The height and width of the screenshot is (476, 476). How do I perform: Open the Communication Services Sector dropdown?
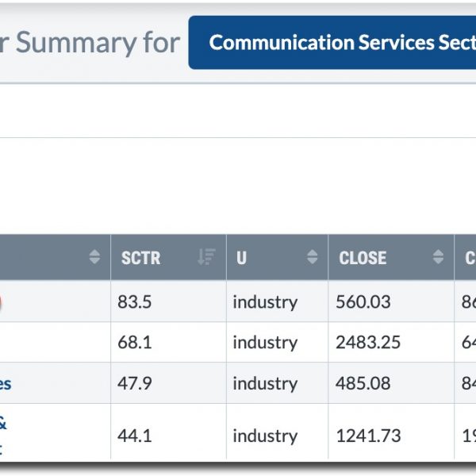(332, 43)
